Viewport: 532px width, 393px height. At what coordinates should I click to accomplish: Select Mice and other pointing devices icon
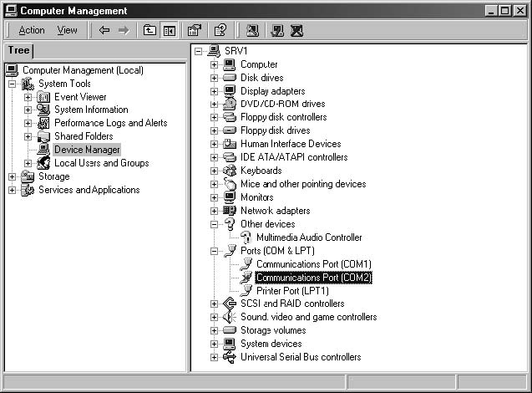[x=230, y=184]
